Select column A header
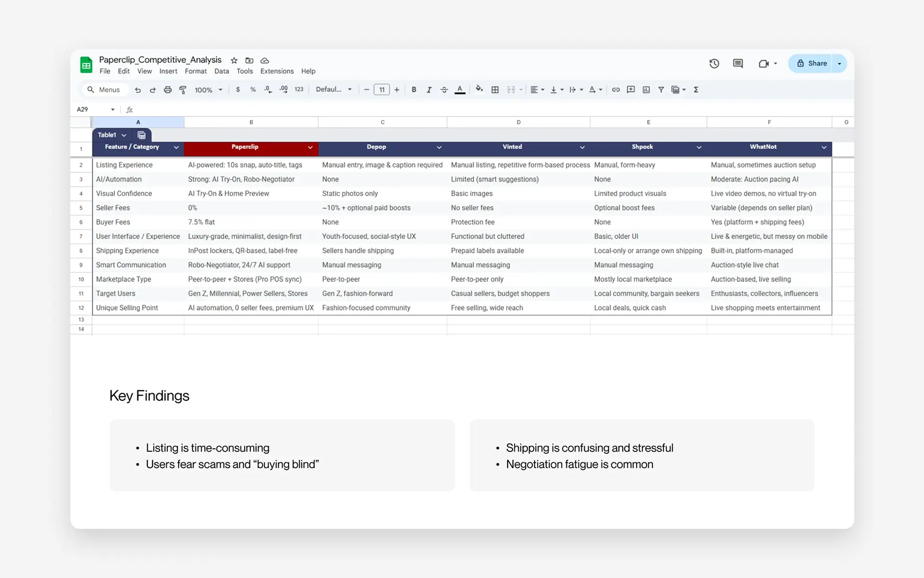The width and height of the screenshot is (924, 578). tap(138, 122)
